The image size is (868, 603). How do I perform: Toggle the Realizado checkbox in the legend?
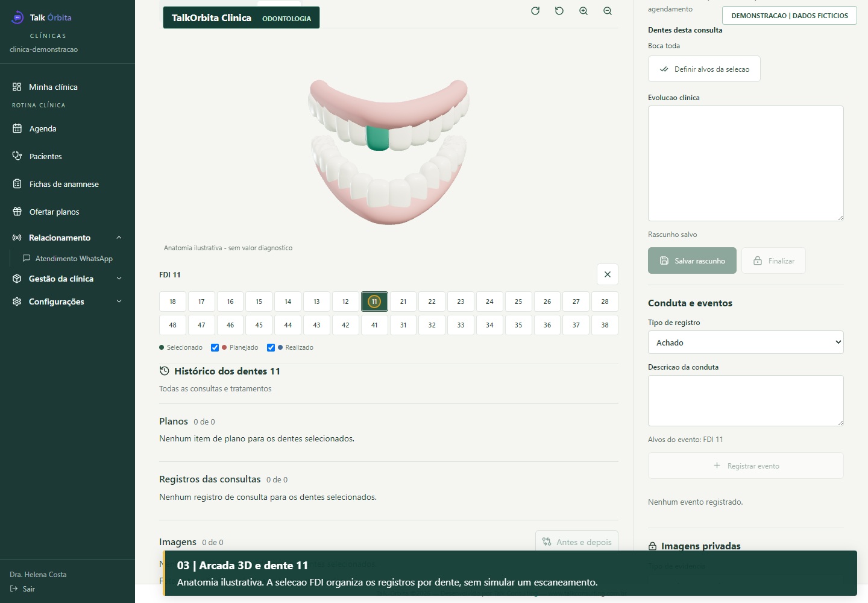tap(271, 347)
